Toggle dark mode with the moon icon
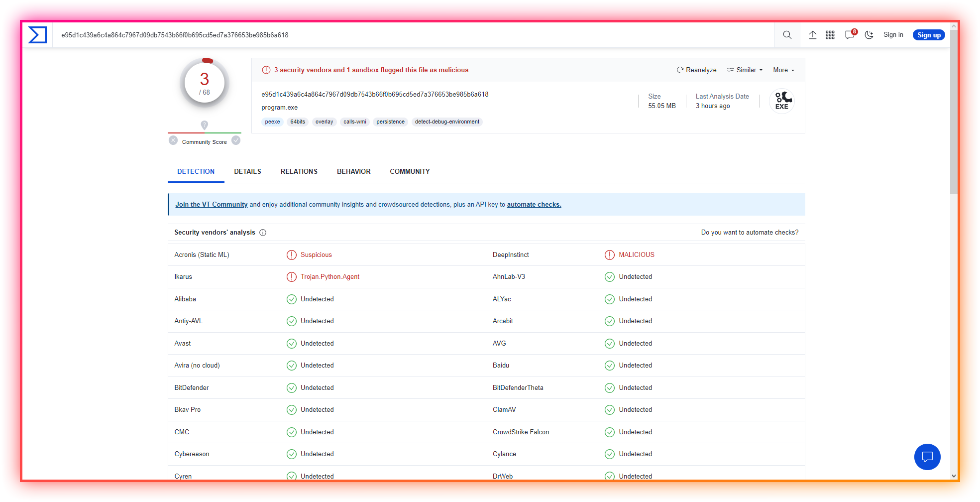This screenshot has height=502, width=980. pyautogui.click(x=869, y=35)
